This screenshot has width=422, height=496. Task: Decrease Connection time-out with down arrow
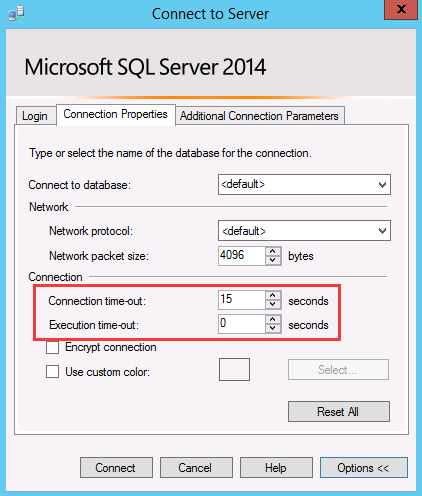coord(273,304)
